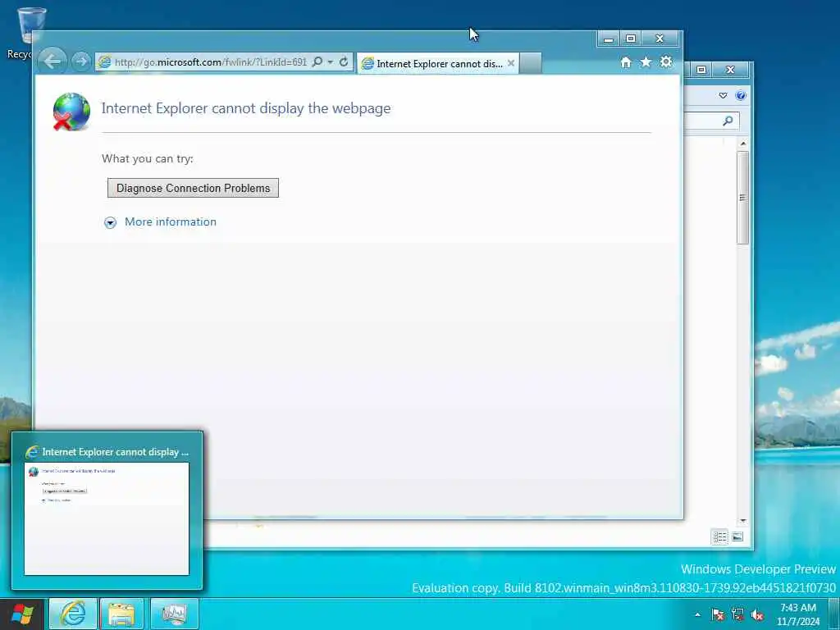Open Favorites with the star icon

pos(646,62)
